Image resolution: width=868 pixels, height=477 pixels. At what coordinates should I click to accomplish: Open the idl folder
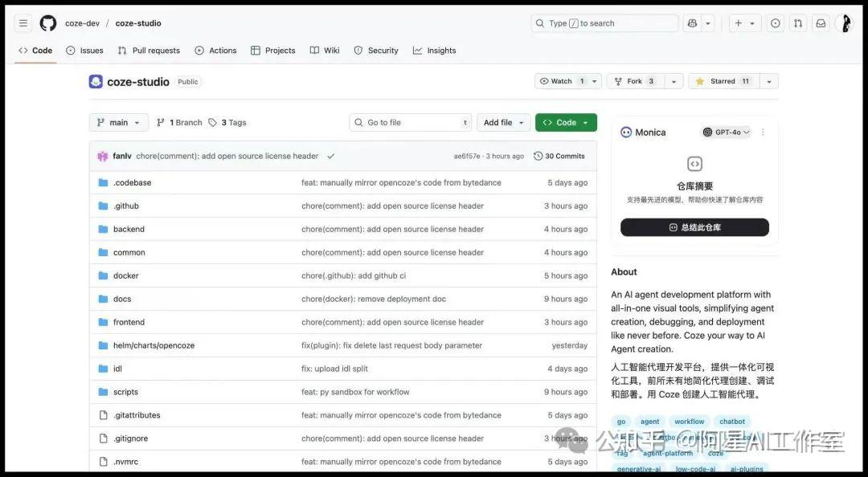(117, 369)
